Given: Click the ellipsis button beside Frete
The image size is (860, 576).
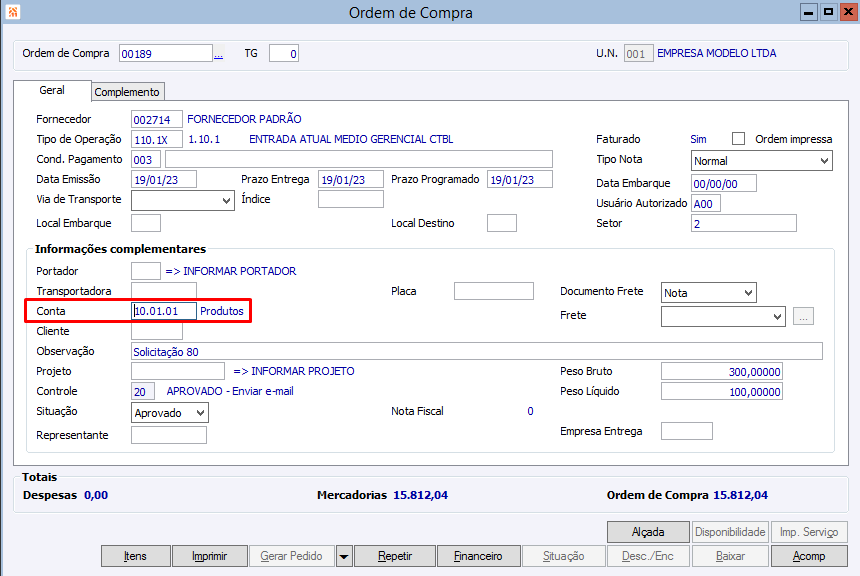Looking at the screenshot, I should (803, 317).
